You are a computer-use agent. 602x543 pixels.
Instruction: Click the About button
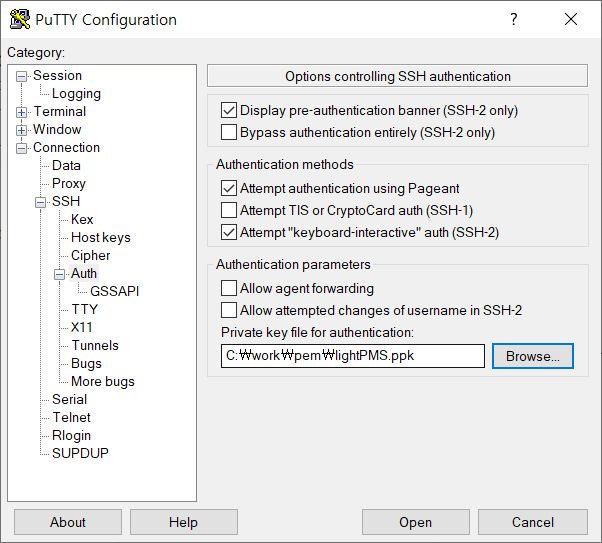point(68,522)
